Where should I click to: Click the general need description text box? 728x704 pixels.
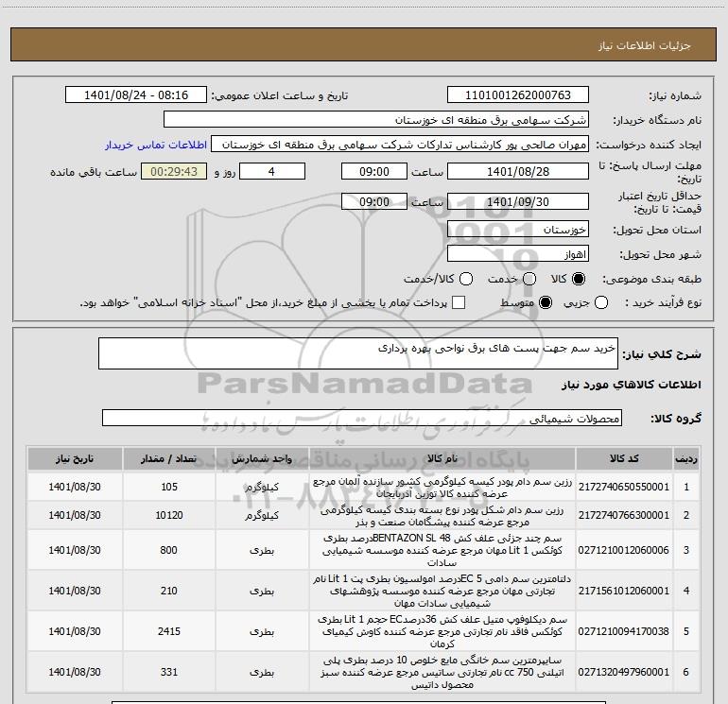358,353
